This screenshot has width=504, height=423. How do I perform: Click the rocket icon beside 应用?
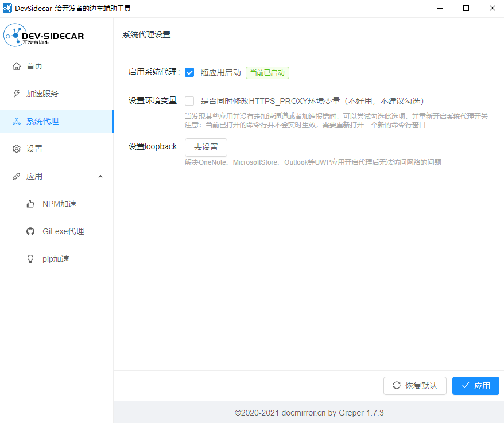(x=17, y=176)
